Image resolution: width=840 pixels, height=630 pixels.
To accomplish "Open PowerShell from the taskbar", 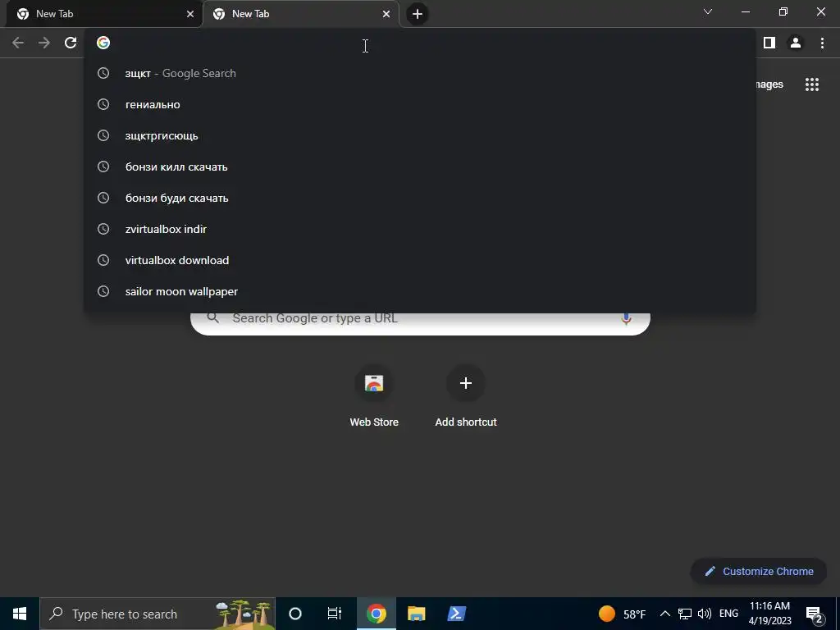I will click(x=456, y=614).
